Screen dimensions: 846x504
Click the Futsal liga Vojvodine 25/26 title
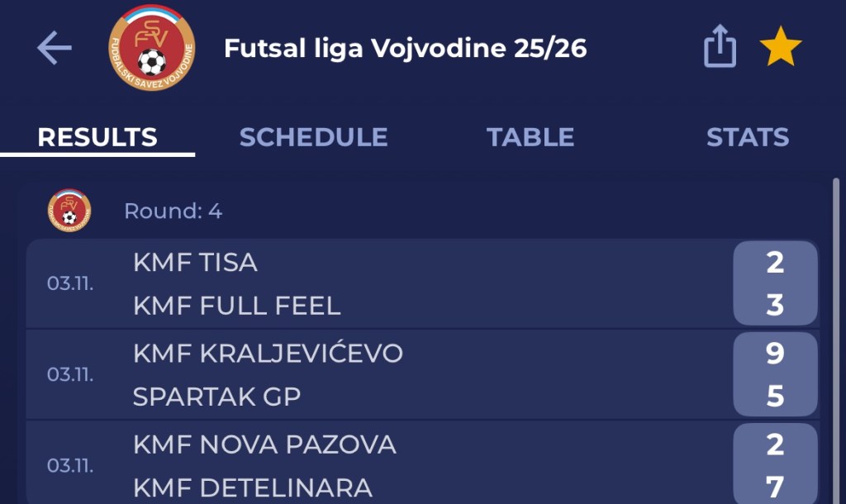pyautogui.click(x=406, y=49)
